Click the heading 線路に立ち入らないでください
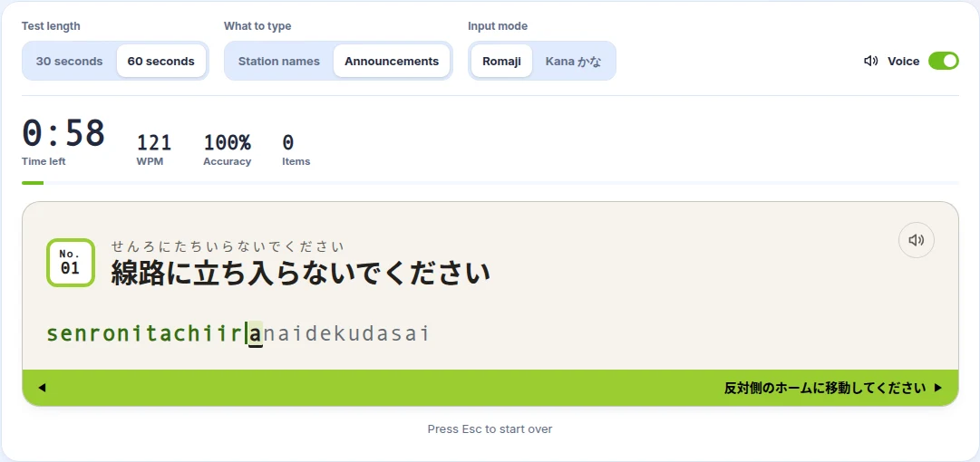 point(301,274)
